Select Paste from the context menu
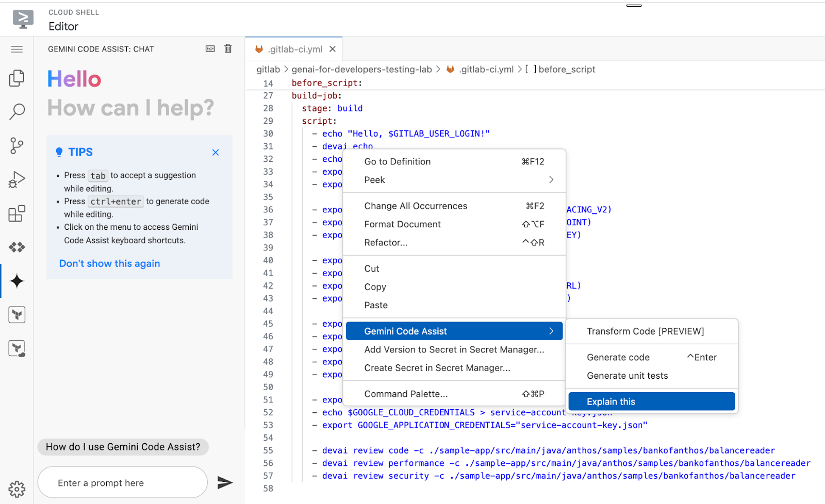Image resolution: width=825 pixels, height=504 pixels. pos(454,305)
